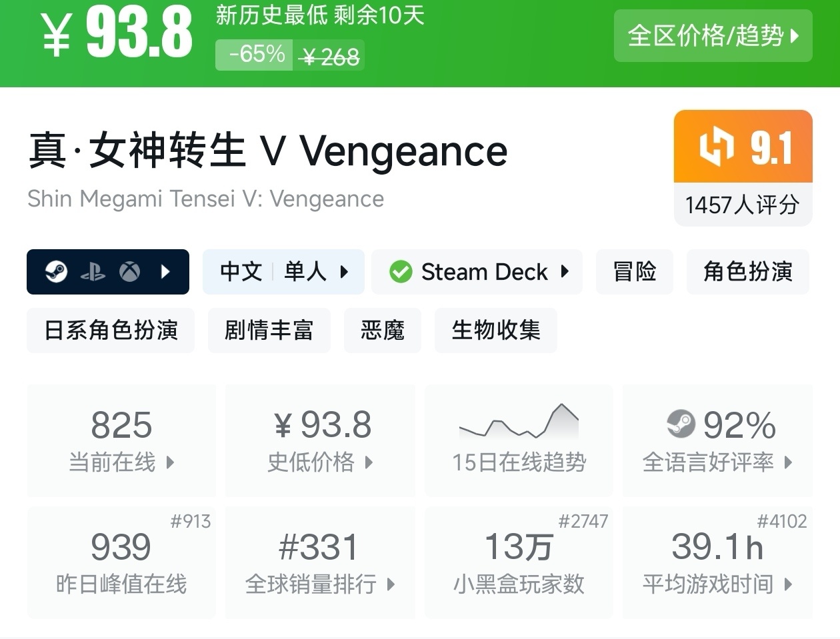
Task: Open the 日系角色扮演 tag
Action: point(111,330)
